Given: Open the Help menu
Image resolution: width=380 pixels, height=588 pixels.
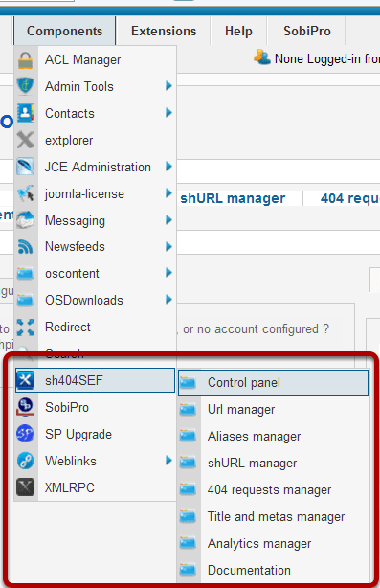Looking at the screenshot, I should coord(238,31).
